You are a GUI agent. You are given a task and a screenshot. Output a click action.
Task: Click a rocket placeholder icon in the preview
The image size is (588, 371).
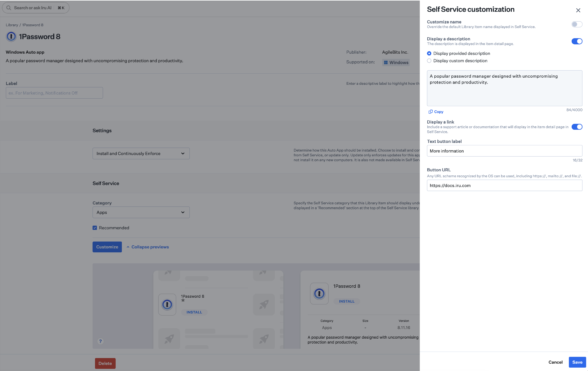(x=263, y=304)
